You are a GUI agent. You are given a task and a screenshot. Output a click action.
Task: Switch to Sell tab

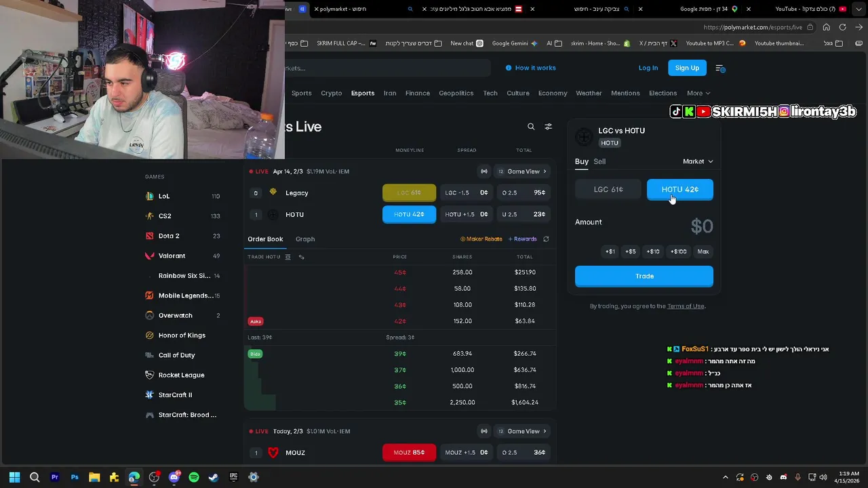pos(599,161)
